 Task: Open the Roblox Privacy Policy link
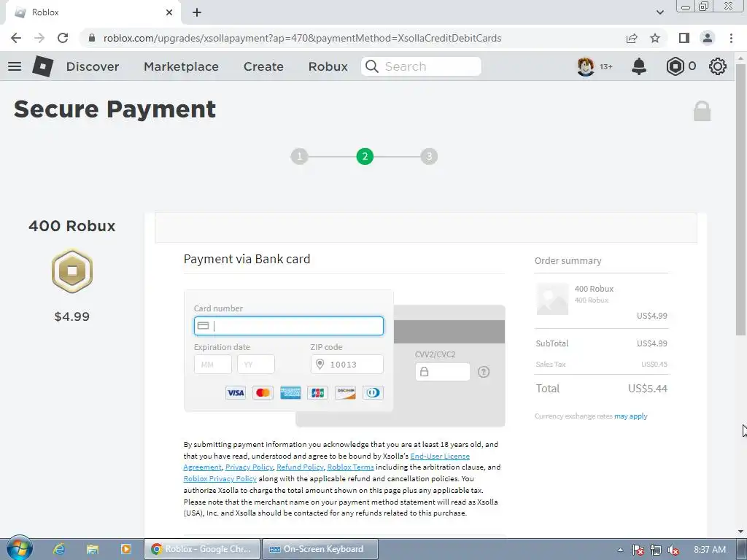[x=220, y=478]
